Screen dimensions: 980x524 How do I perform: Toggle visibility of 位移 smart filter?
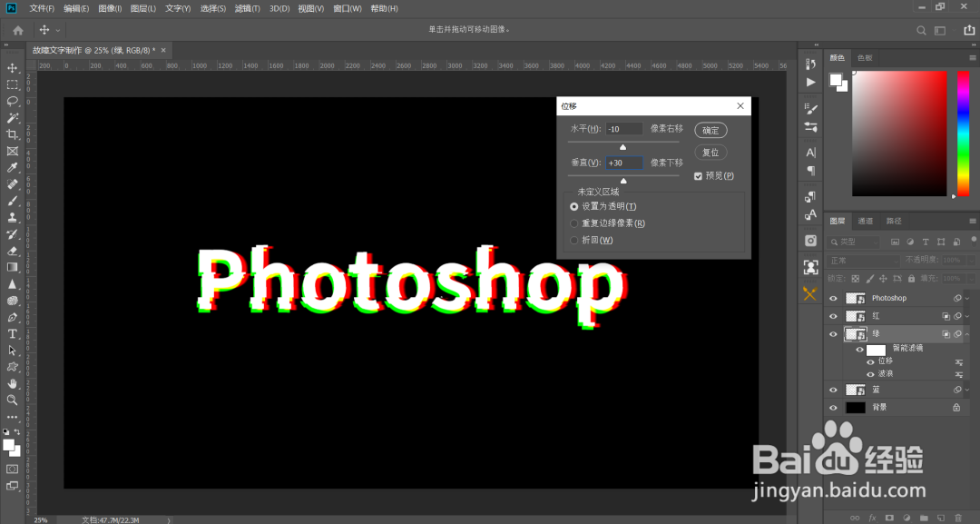[870, 361]
